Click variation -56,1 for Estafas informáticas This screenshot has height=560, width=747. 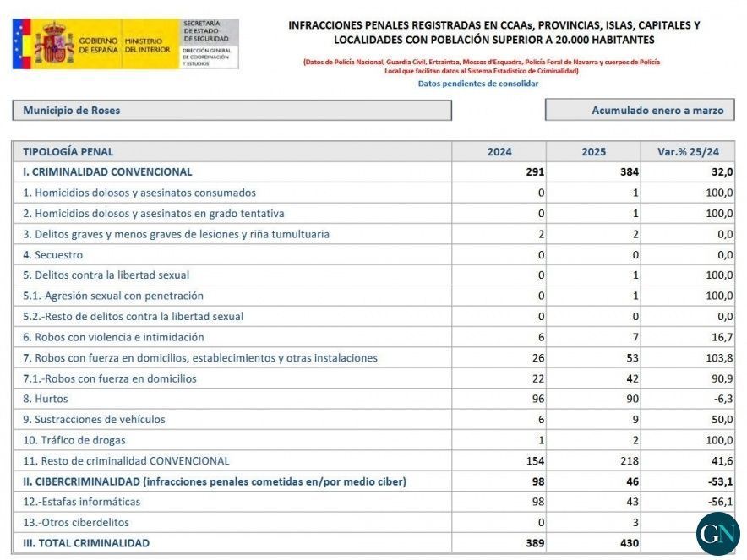[x=721, y=502]
